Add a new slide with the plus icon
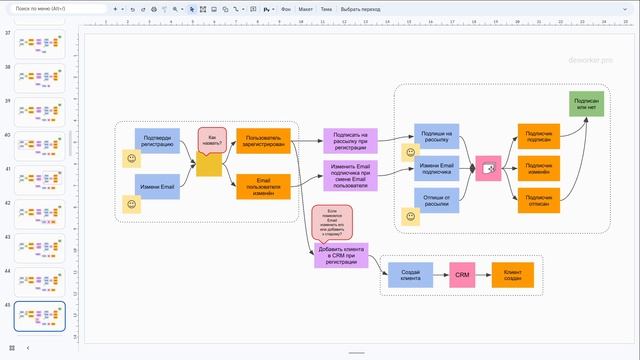 pyautogui.click(x=115, y=9)
